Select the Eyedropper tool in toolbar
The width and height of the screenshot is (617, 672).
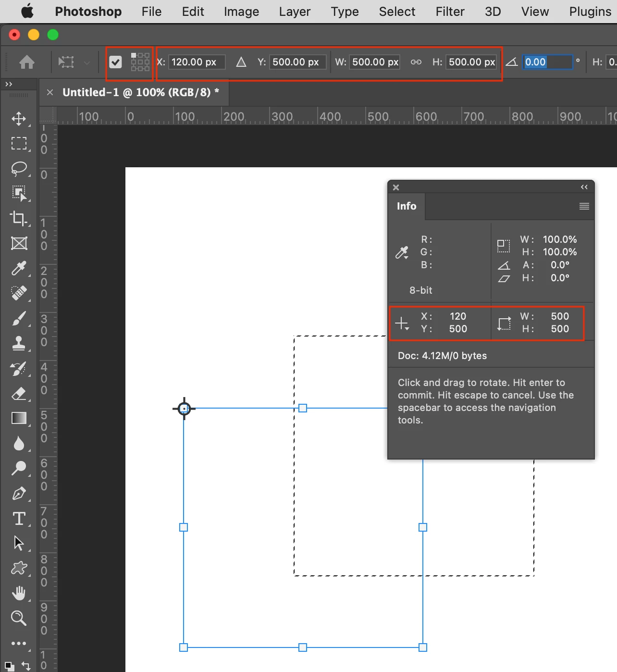coord(19,268)
